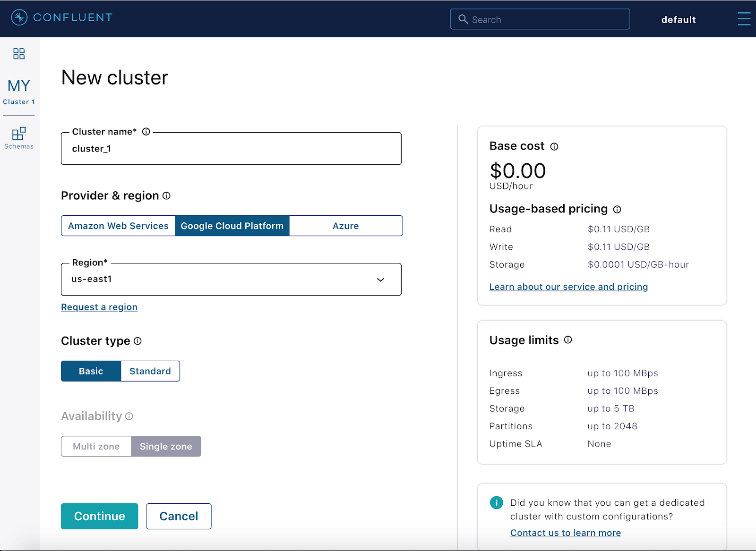This screenshot has height=551, width=756.
Task: Open the Learn about our service and pricing link
Action: coord(568,287)
